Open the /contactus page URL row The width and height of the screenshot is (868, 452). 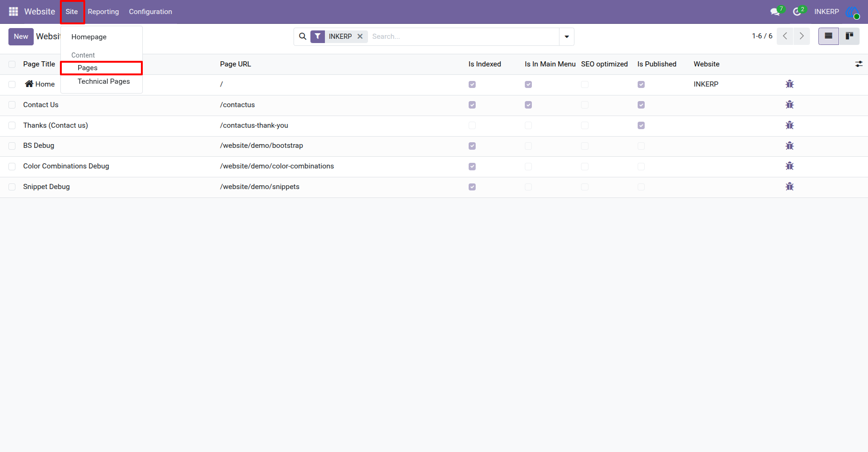(237, 105)
